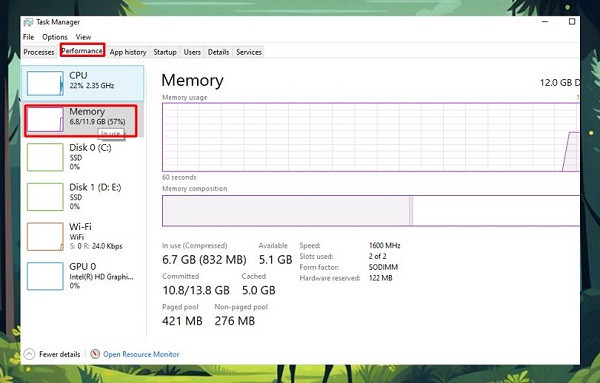Switch to the Performance tab
The width and height of the screenshot is (600, 383).
[x=82, y=51]
